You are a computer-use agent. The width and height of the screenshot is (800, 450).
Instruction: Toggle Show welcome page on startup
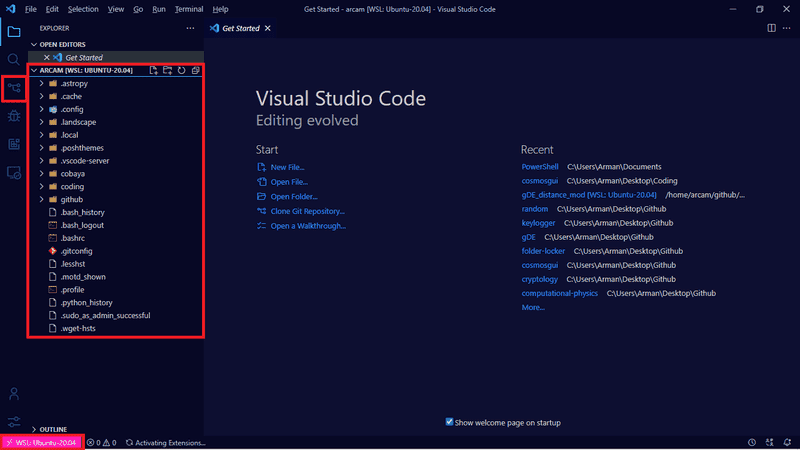(x=449, y=422)
